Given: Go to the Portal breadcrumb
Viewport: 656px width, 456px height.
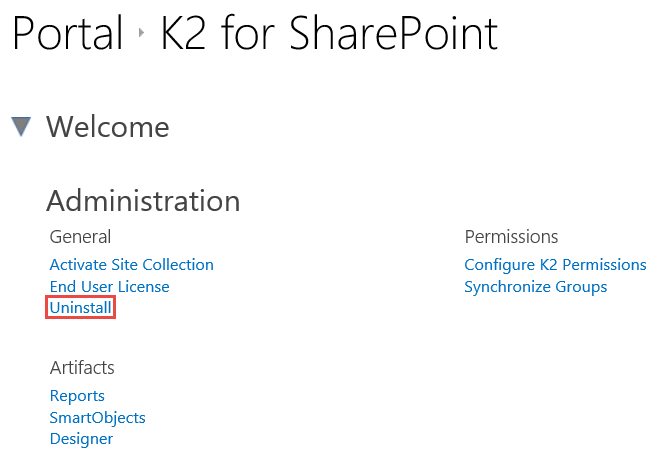Looking at the screenshot, I should (66, 35).
